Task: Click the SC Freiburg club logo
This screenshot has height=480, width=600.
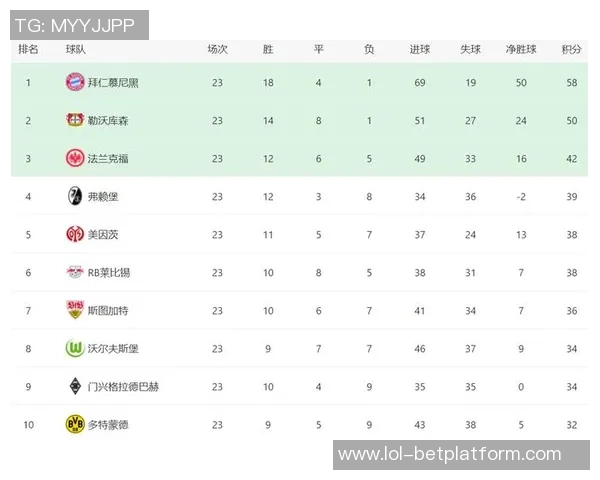Action: pos(74,196)
